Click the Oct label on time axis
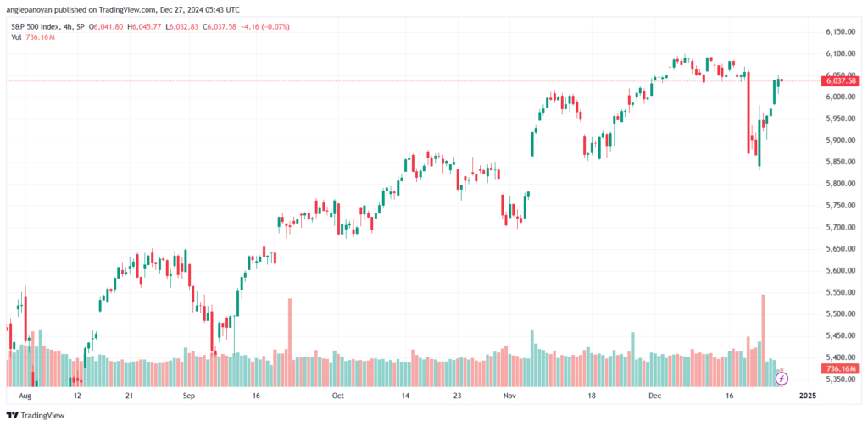 [x=337, y=396]
